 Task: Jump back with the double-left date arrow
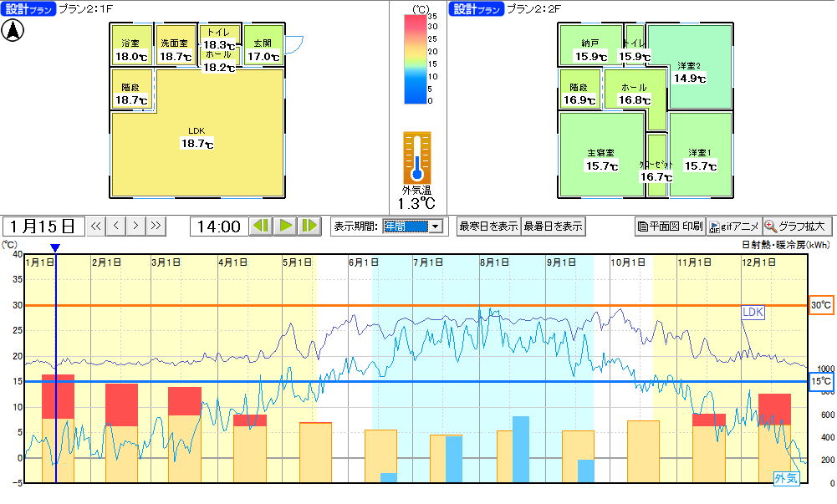pos(96,226)
